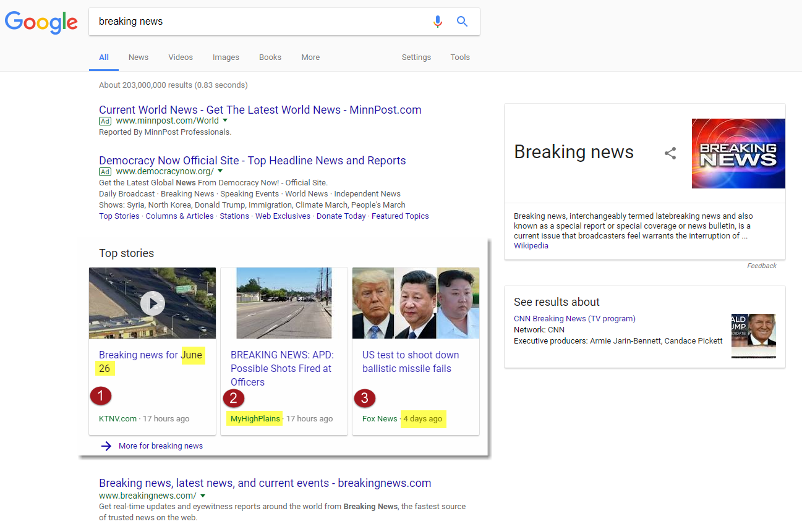Click the Google logo
Screen dimensions: 802x532
41,22
